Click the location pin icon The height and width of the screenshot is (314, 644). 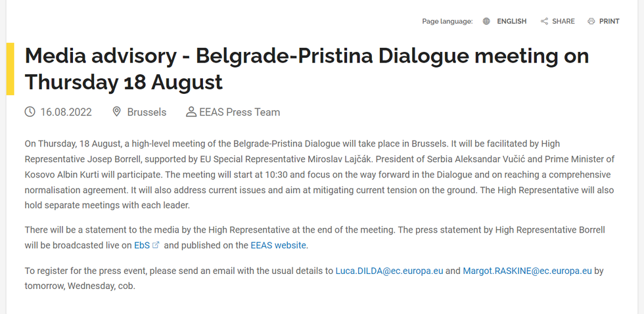[117, 112]
